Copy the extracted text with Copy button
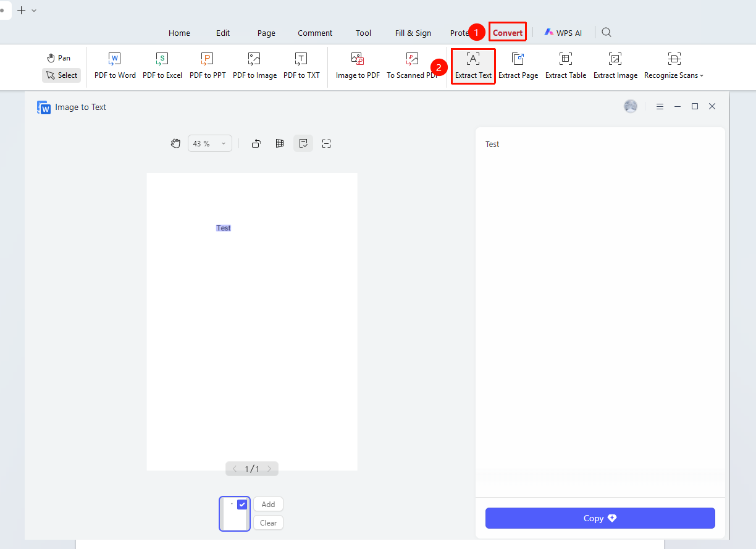Viewport: 756px width, 549px height. 600,518
